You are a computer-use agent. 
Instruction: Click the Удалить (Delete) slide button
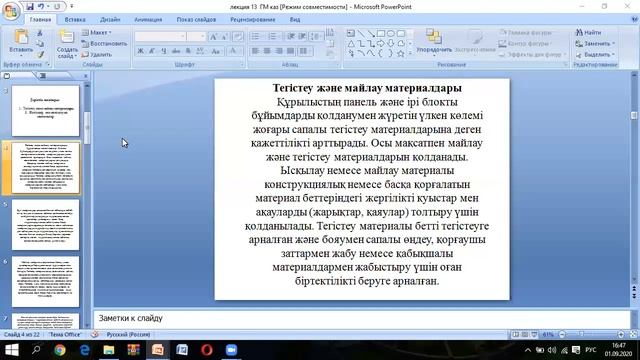(97, 54)
